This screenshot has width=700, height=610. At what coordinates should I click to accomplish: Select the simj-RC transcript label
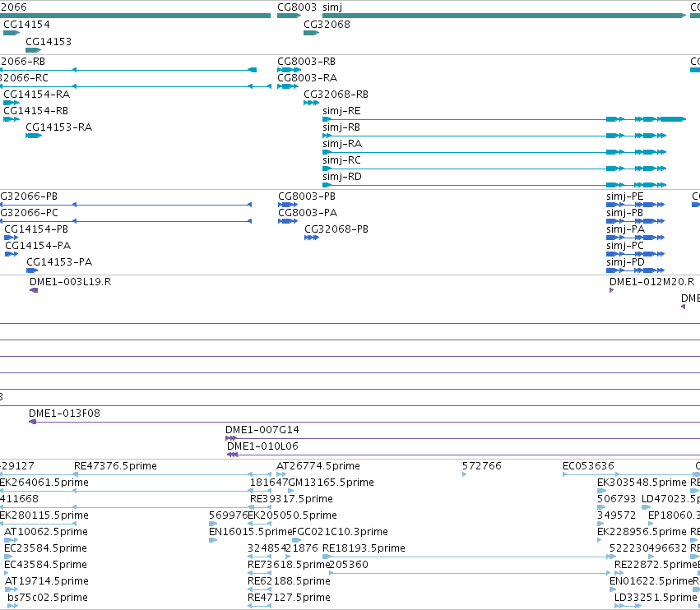point(341,160)
